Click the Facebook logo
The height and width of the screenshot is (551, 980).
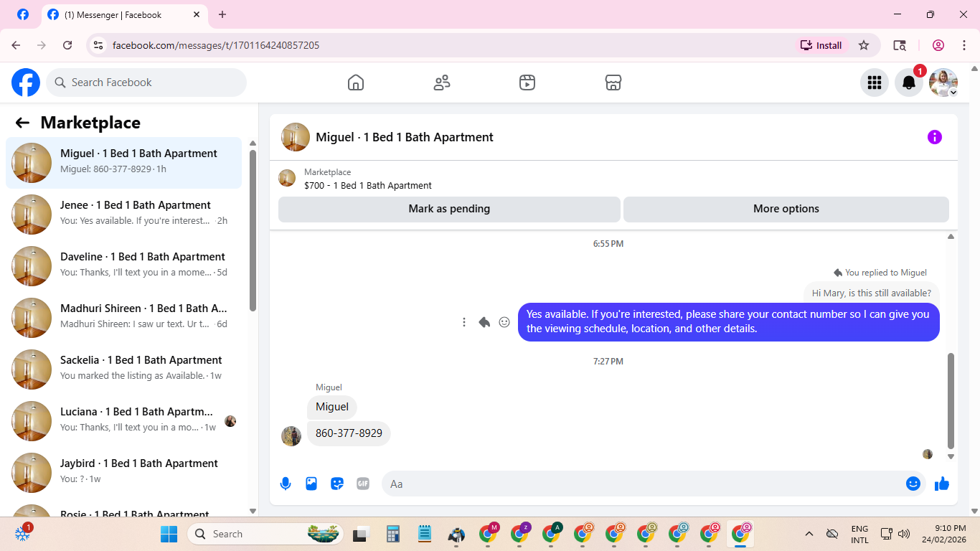coord(26,83)
